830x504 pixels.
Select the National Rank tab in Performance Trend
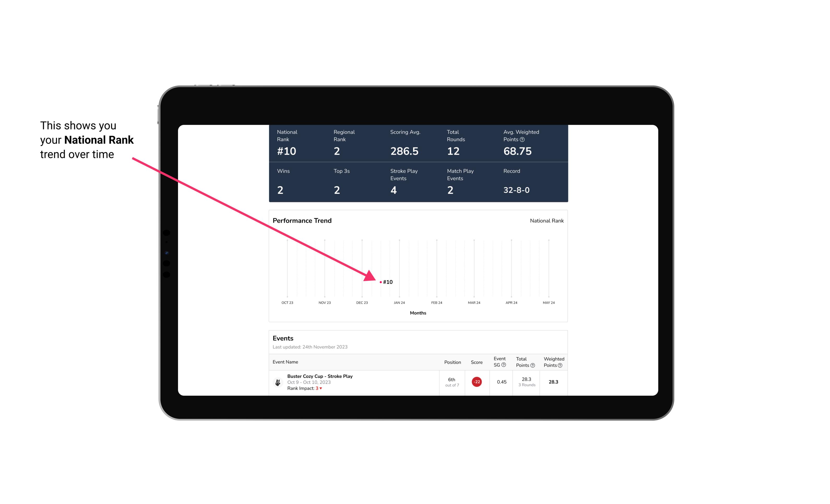(x=546, y=220)
